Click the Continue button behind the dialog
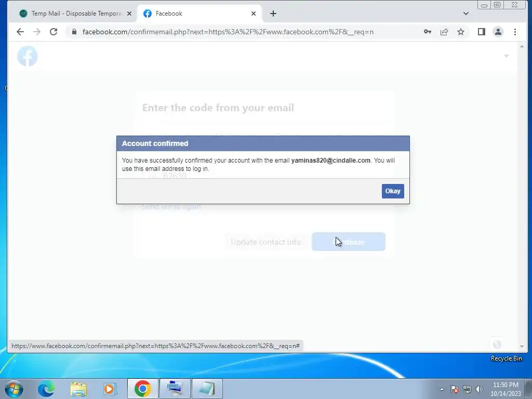The height and width of the screenshot is (399, 532). pyautogui.click(x=349, y=242)
